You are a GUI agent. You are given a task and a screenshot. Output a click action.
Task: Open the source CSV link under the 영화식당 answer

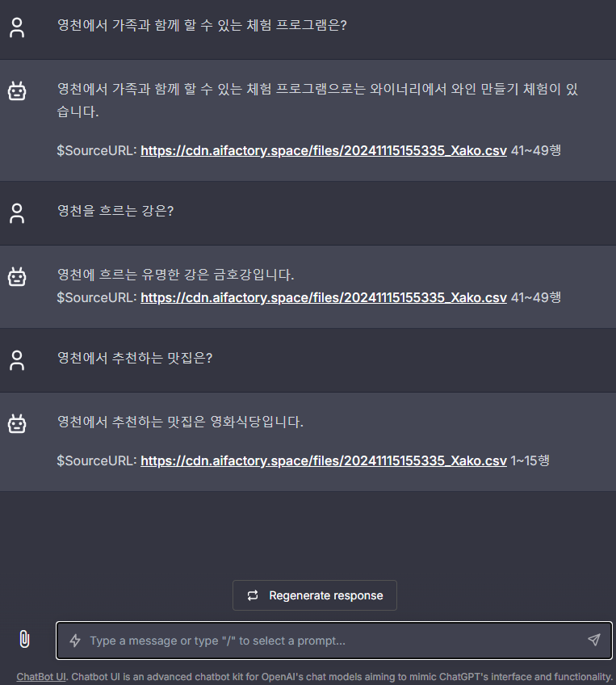pos(324,461)
